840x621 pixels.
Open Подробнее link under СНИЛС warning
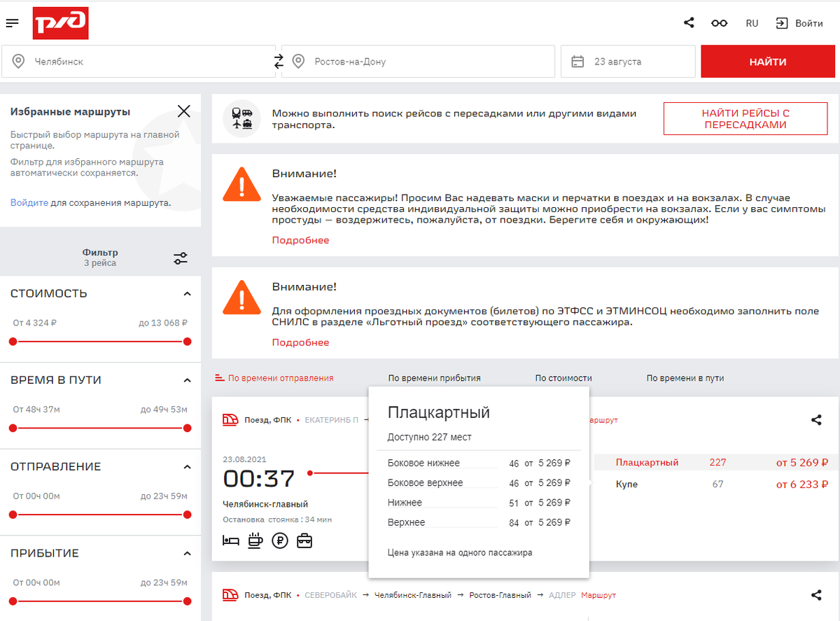300,342
